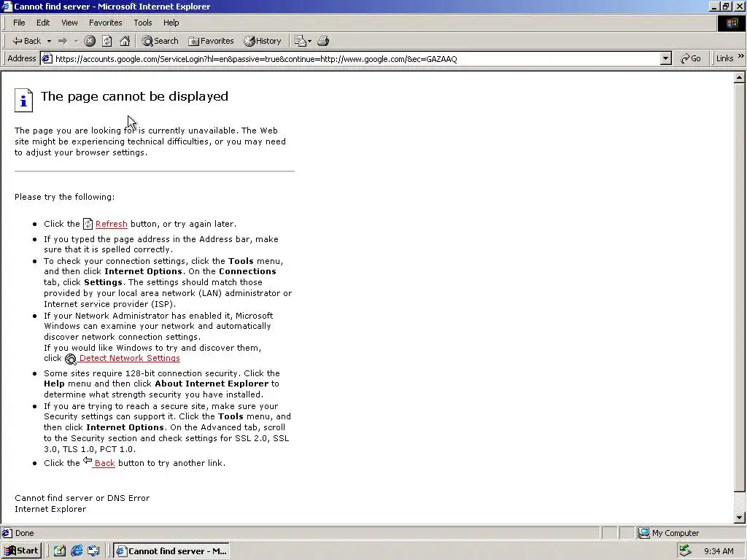This screenshot has height=560, width=747.
Task: Open the Tools menu
Action: pyautogui.click(x=142, y=23)
